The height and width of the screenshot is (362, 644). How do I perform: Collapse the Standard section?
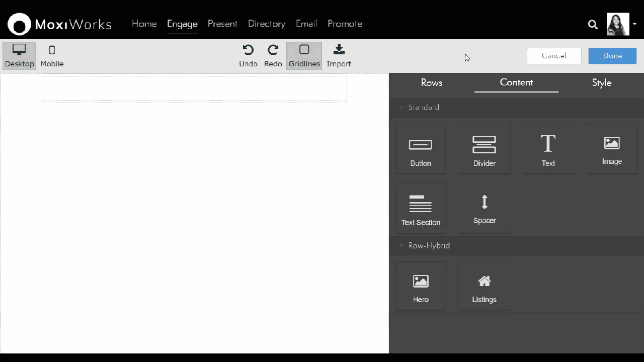click(x=401, y=108)
